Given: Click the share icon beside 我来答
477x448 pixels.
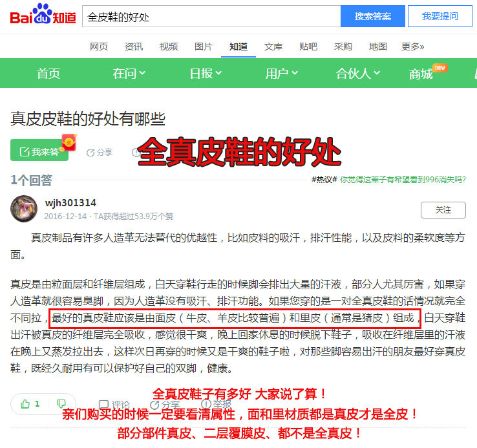Looking at the screenshot, I should [x=90, y=153].
